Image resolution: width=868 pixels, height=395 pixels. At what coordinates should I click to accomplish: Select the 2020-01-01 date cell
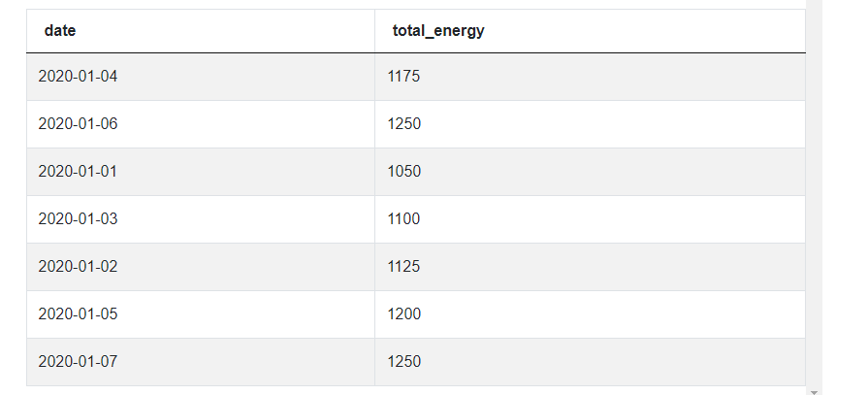tap(201, 172)
